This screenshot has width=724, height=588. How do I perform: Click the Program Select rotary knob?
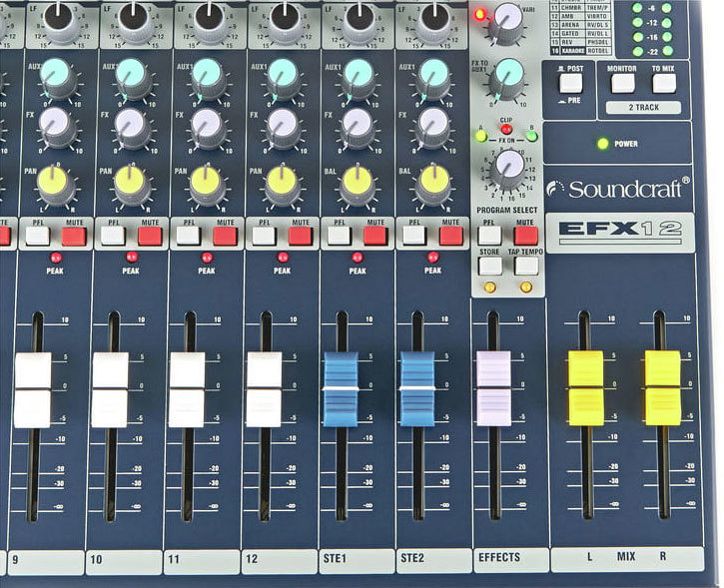pos(509,164)
